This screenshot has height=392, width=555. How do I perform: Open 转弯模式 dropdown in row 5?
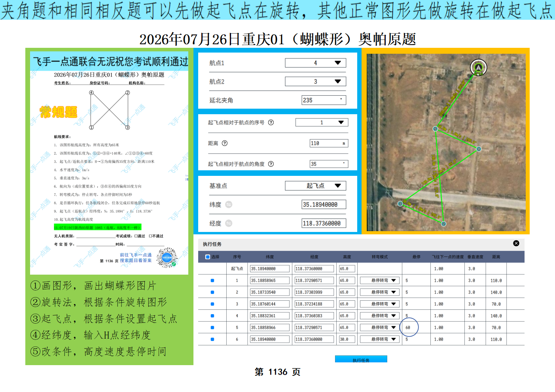[x=380, y=328]
